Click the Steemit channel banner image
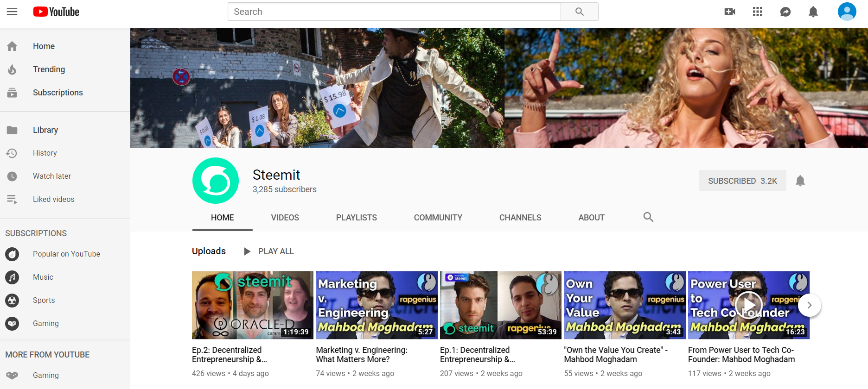The image size is (868, 389). [499, 88]
